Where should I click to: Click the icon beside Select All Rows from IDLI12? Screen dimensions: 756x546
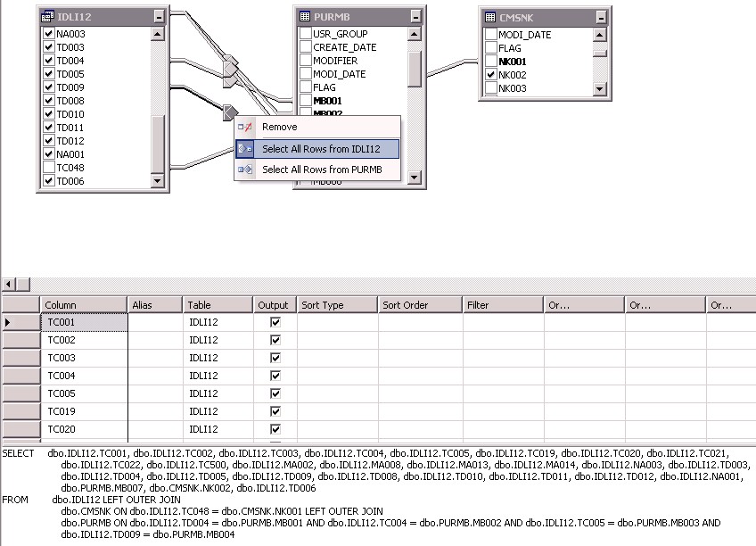pyautogui.click(x=245, y=149)
